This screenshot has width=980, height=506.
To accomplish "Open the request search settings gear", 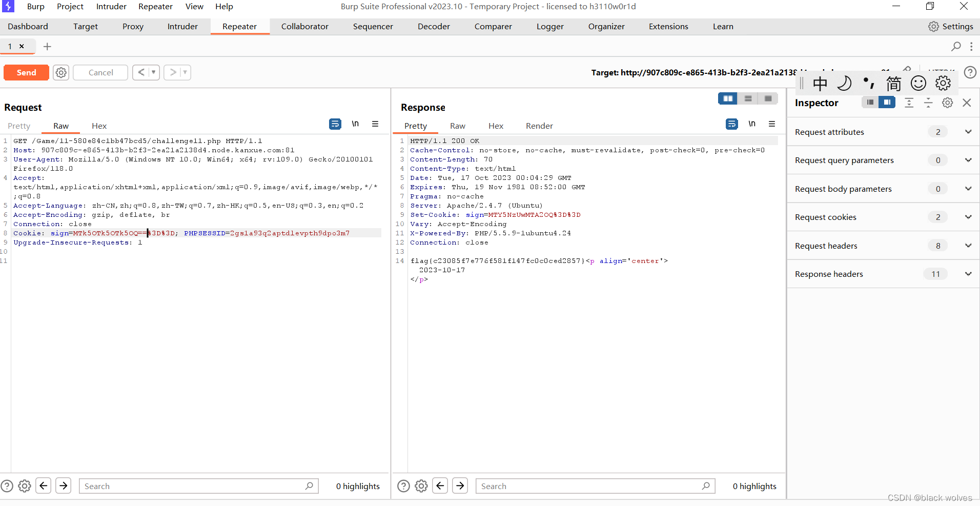I will [25, 486].
